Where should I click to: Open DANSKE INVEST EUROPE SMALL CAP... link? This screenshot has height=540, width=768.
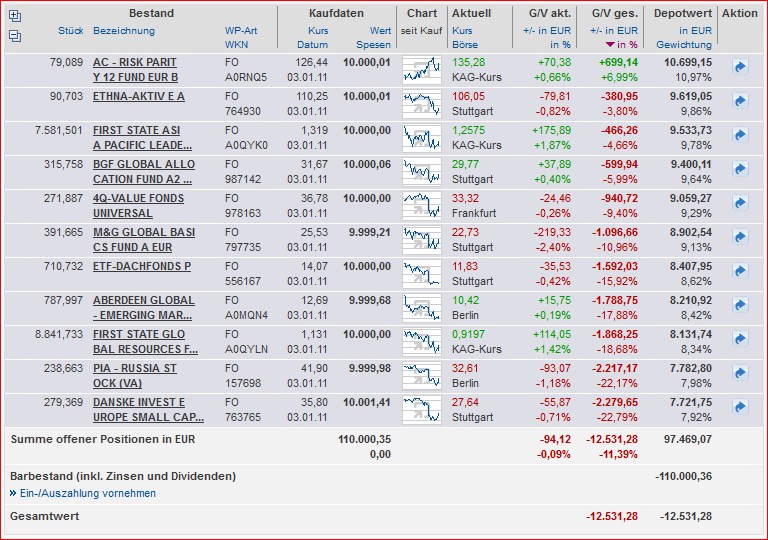(148, 410)
